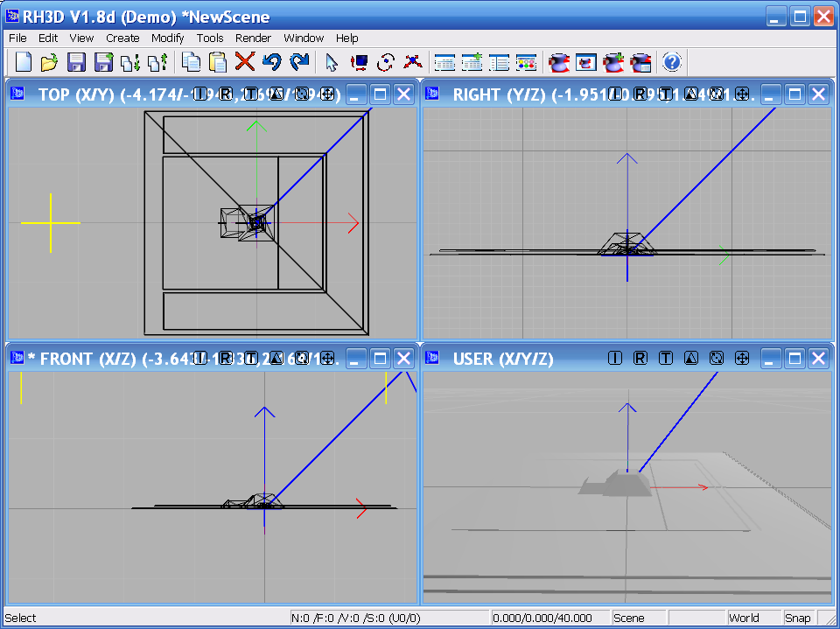Toggle Snap in the status bar
840x629 pixels.
[x=797, y=618]
